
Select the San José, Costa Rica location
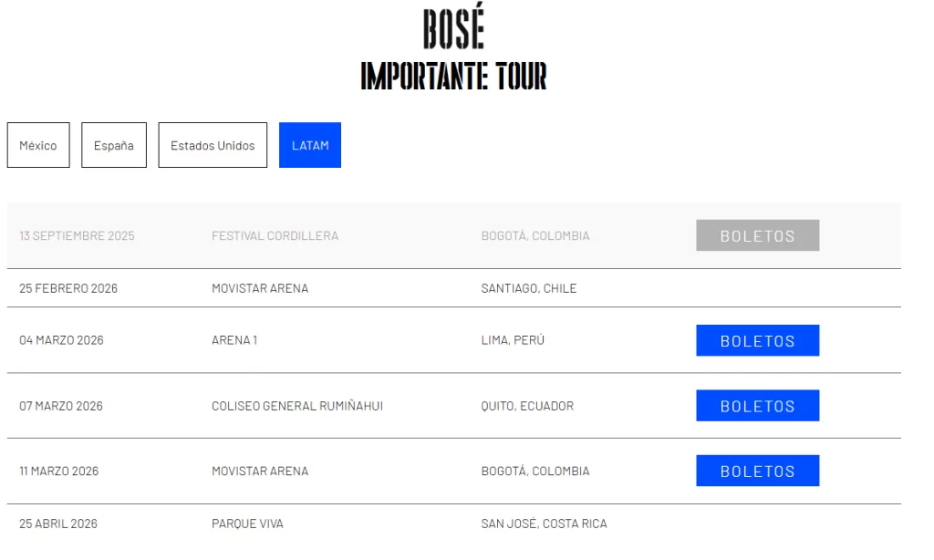click(x=544, y=524)
